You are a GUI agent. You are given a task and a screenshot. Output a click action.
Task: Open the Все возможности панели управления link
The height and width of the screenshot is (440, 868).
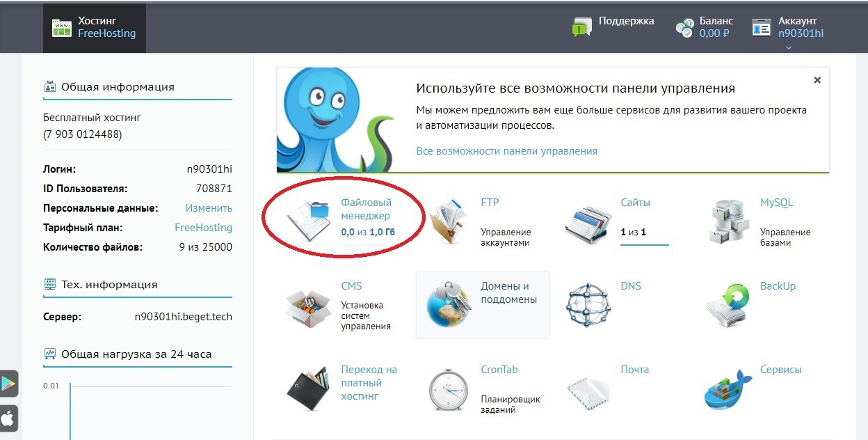click(506, 151)
